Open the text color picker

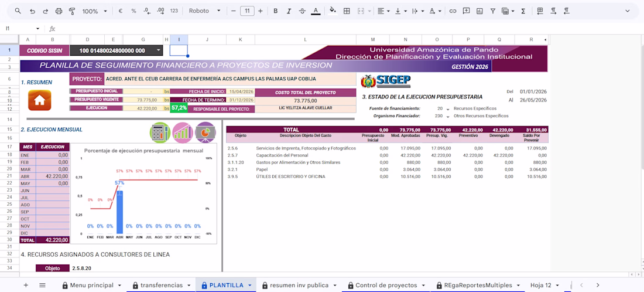[x=316, y=11]
